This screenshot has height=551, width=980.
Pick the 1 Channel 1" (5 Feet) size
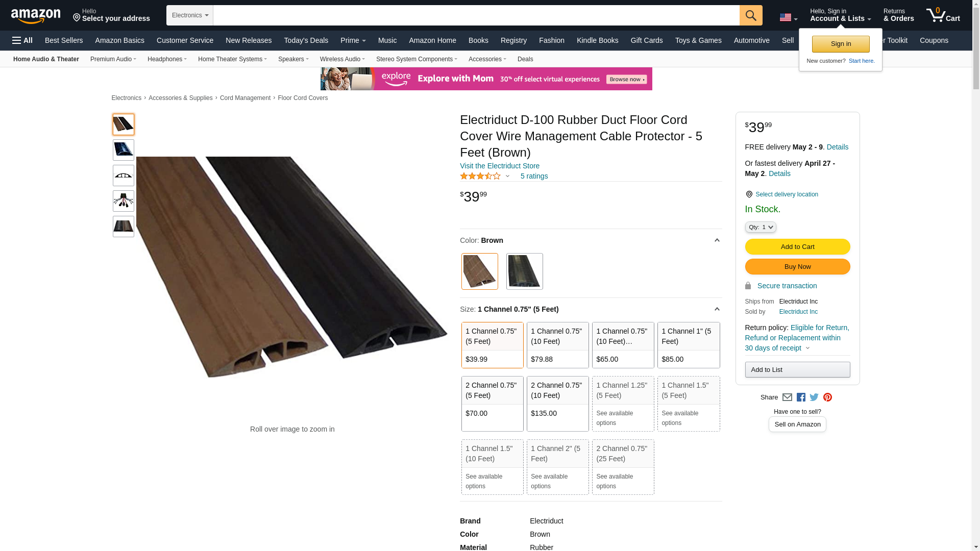[688, 345]
